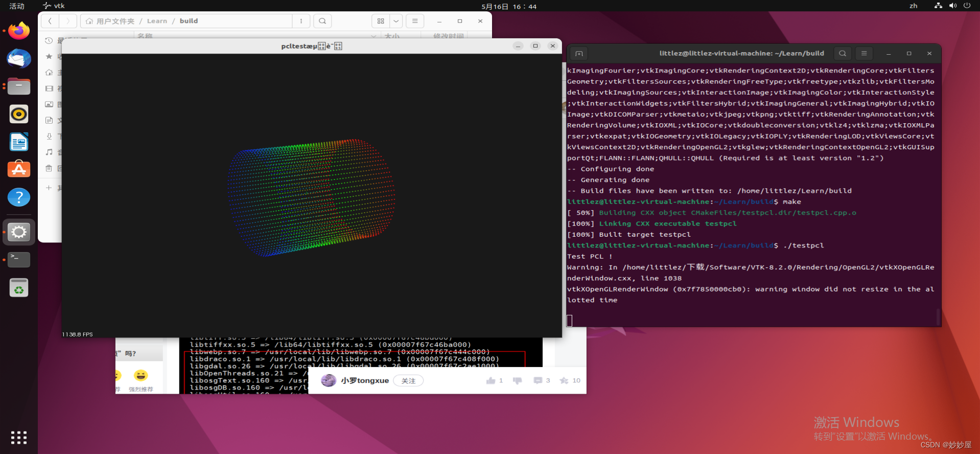Sort by the 修改时间 column header
Image resolution: width=980 pixels, height=454 pixels.
click(448, 36)
